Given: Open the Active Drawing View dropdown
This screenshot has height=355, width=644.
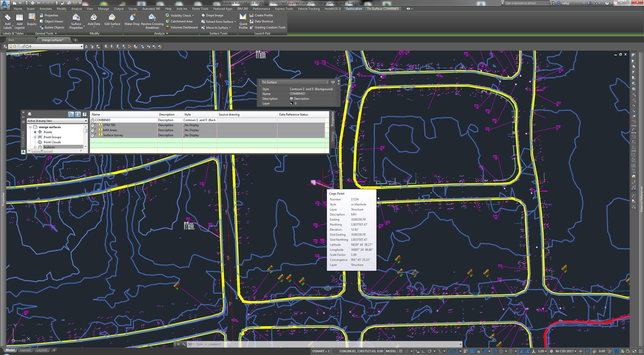Looking at the screenshot, I should click(x=57, y=121).
